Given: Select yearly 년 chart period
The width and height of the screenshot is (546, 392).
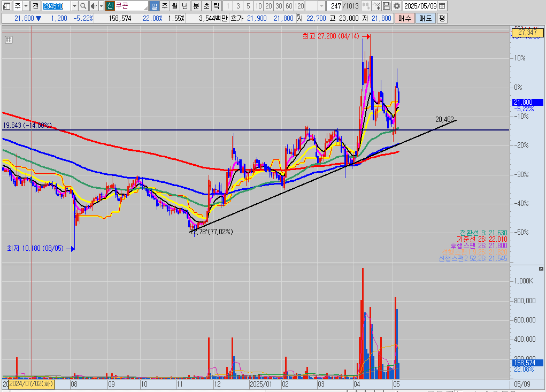Looking at the screenshot, I should click(185, 6).
